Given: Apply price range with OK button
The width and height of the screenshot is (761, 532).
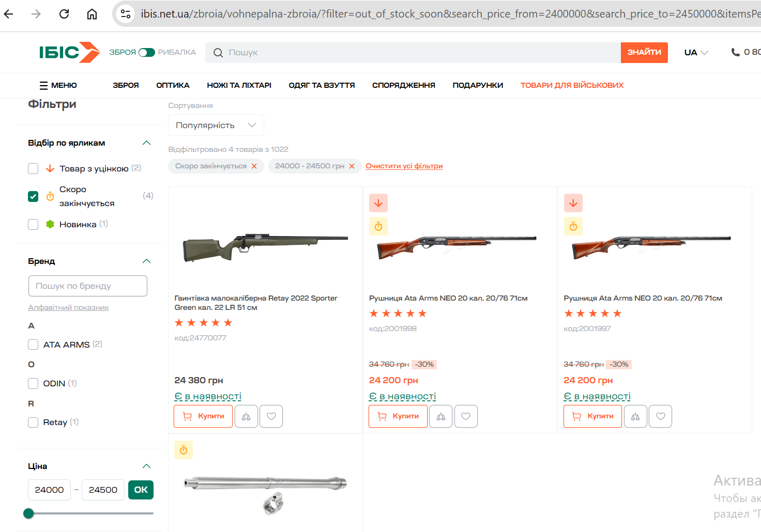Looking at the screenshot, I should 141,490.
